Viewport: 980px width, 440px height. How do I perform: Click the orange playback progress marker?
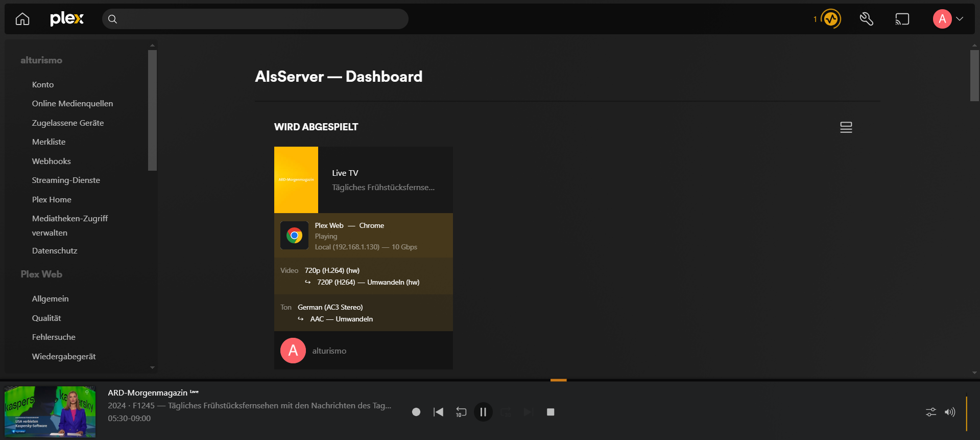pos(559,380)
